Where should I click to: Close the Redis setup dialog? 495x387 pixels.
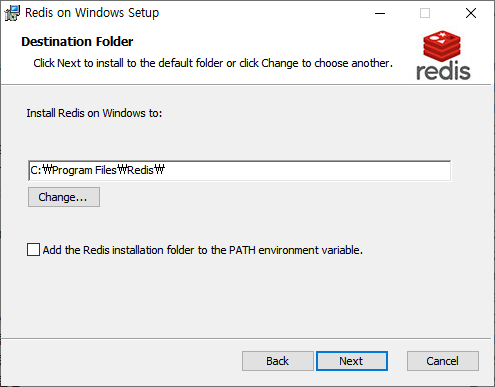(x=471, y=13)
